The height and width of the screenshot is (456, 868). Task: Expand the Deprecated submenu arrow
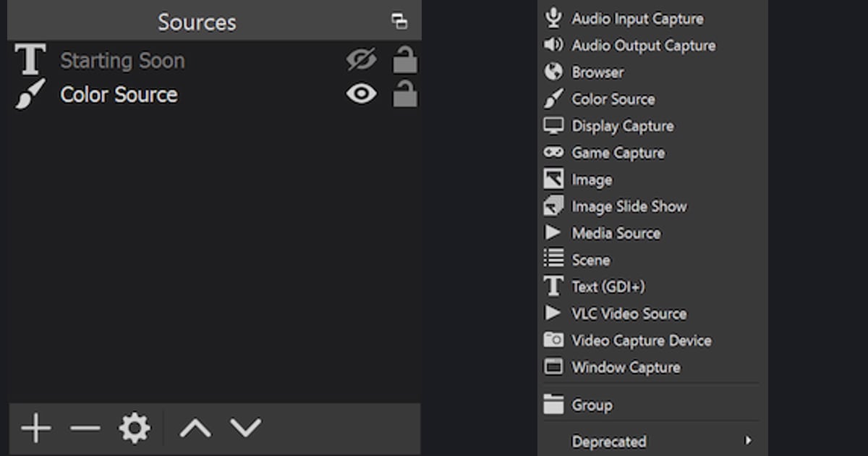[x=748, y=440]
